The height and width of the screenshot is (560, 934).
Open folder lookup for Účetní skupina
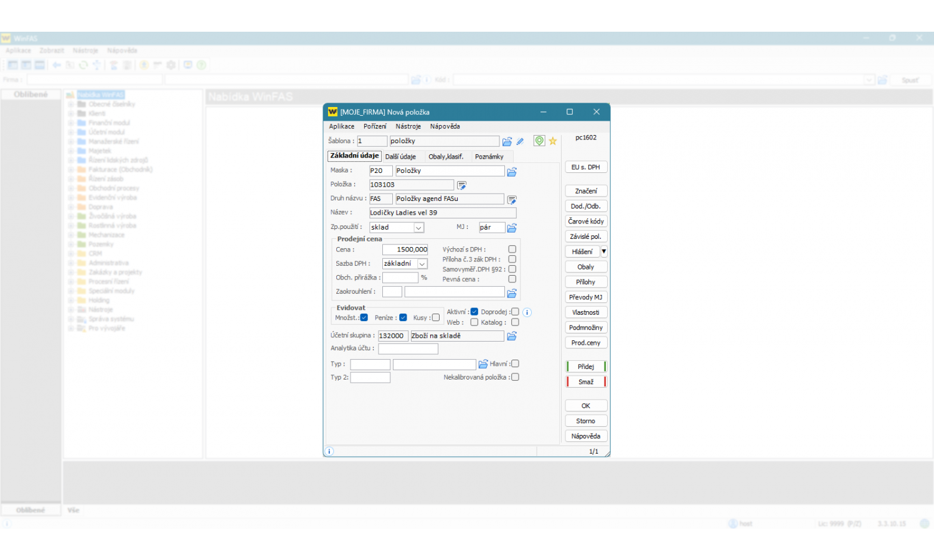(512, 337)
